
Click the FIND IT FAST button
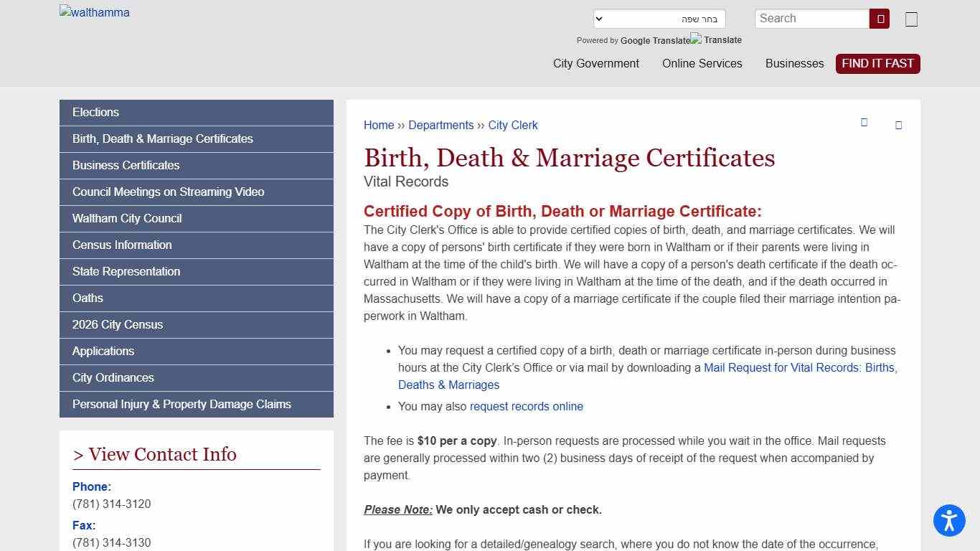point(877,63)
